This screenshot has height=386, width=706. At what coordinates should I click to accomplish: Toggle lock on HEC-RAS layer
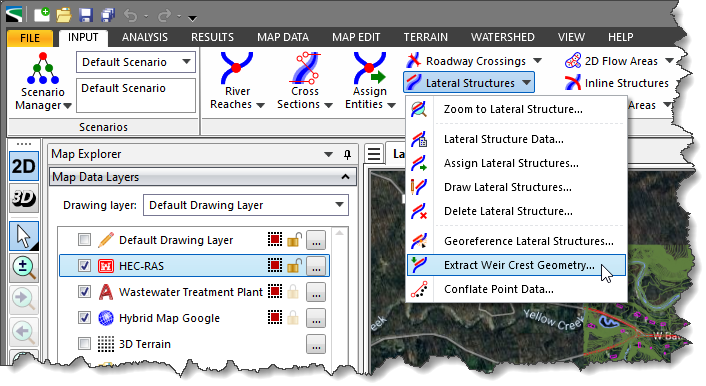294,266
